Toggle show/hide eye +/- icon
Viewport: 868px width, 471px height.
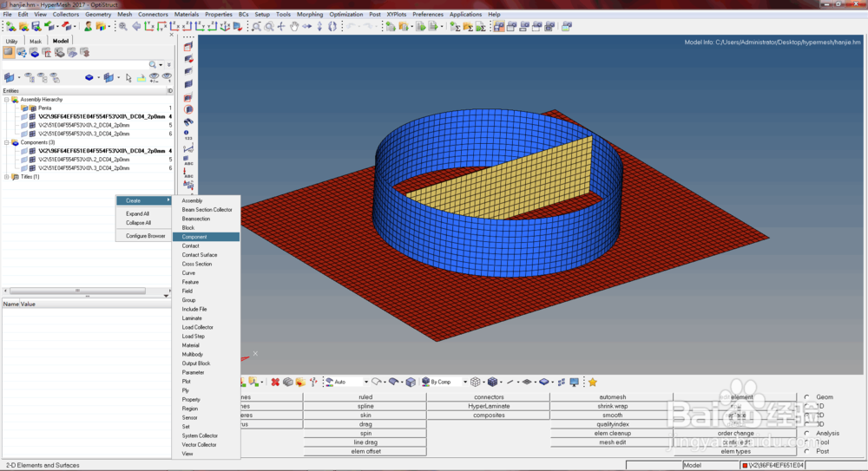[154, 78]
